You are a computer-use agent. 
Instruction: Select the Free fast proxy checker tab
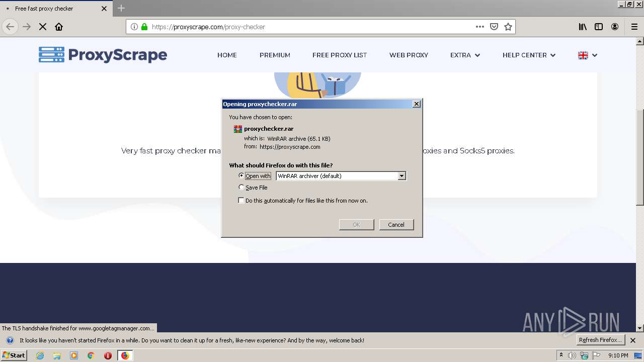pos(55,9)
